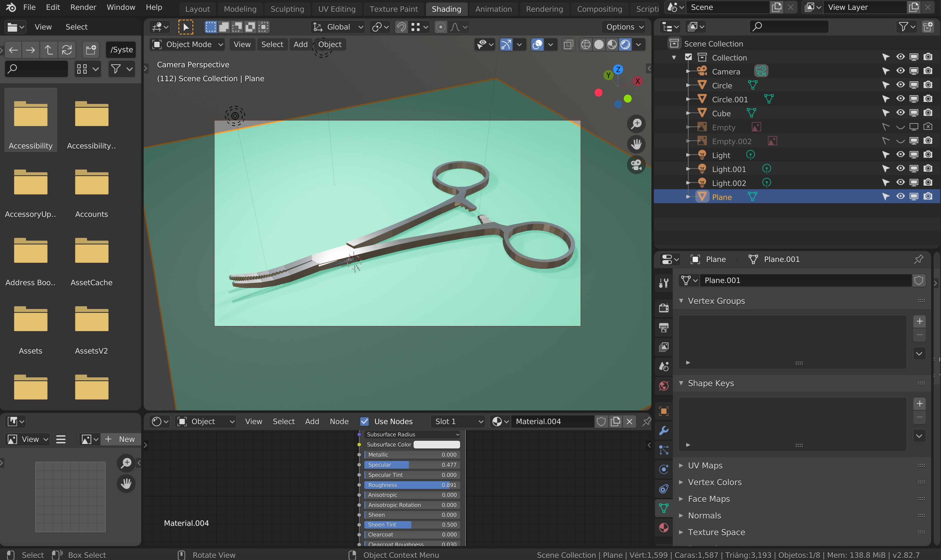
Task: Click the New image button
Action: (120, 439)
